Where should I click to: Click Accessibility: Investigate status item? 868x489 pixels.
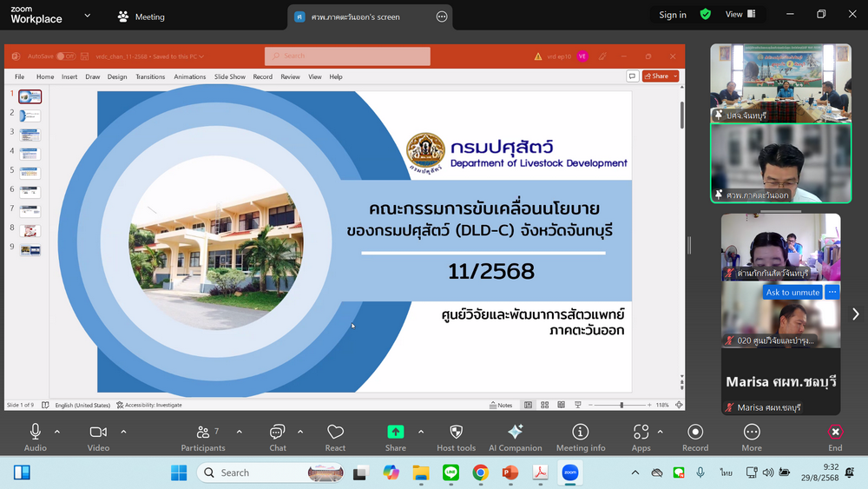click(149, 405)
